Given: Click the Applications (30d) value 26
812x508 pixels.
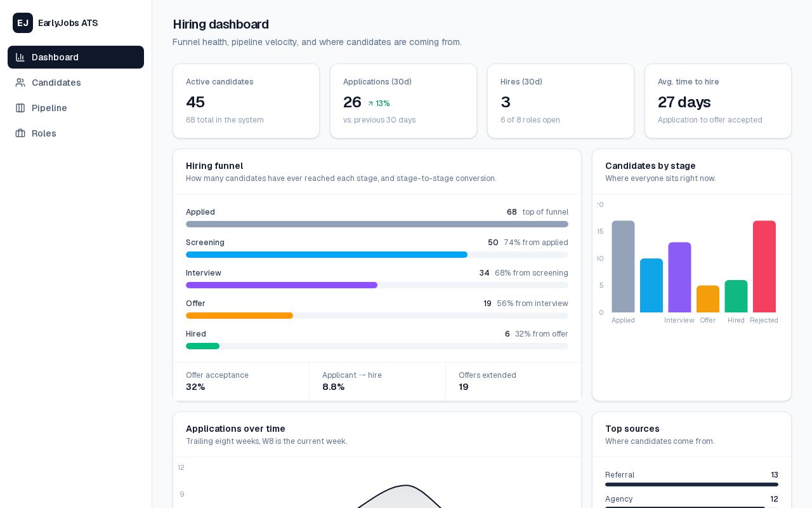Looking at the screenshot, I should pyautogui.click(x=352, y=102).
